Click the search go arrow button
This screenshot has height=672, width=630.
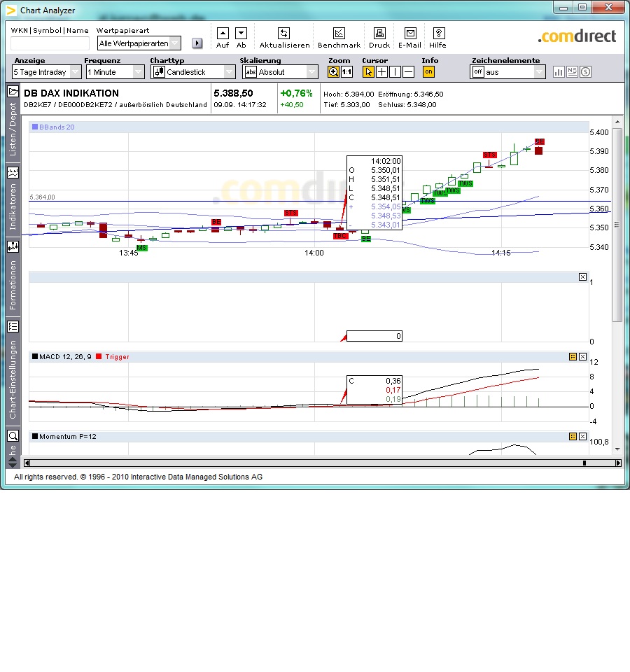point(197,43)
